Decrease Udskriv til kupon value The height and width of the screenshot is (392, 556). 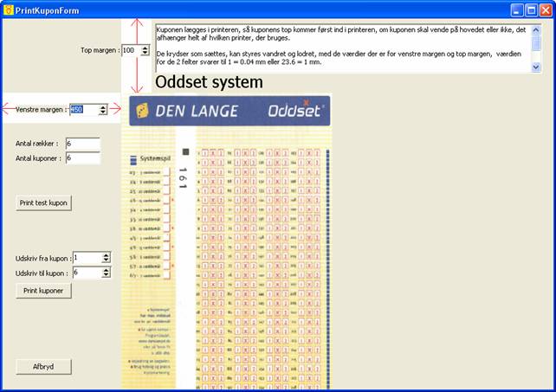pyautogui.click(x=106, y=275)
